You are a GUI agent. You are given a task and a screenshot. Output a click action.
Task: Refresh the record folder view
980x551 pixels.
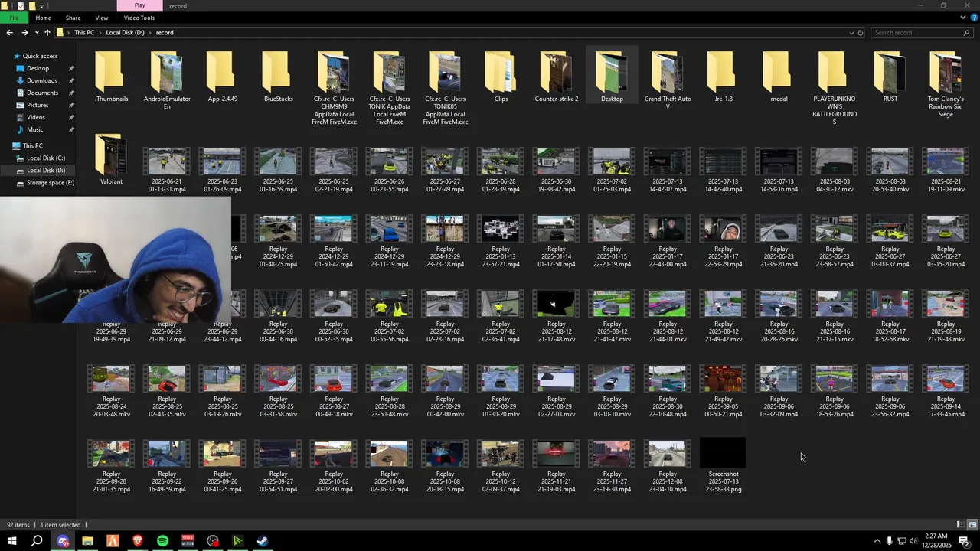tap(861, 33)
